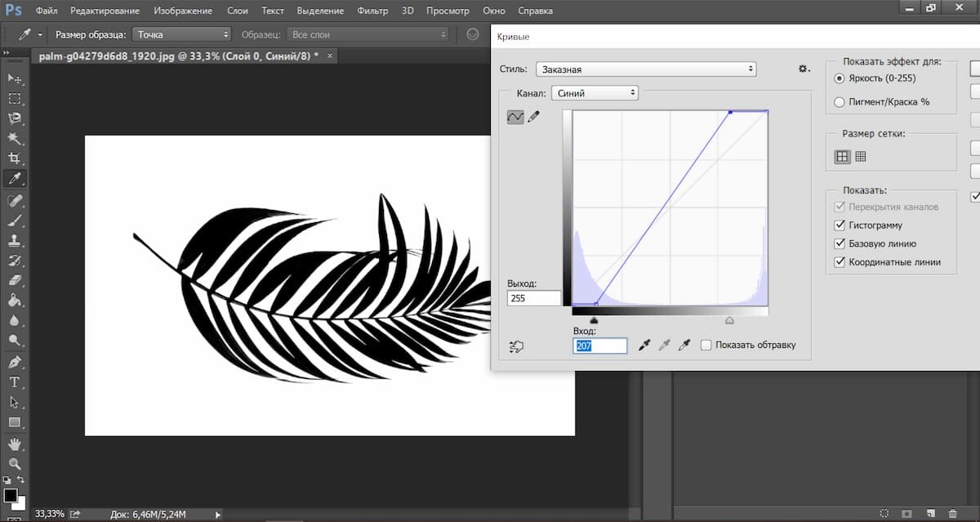The image size is (980, 522).
Task: Click the on-image adjustment hand button
Action: tap(515, 346)
